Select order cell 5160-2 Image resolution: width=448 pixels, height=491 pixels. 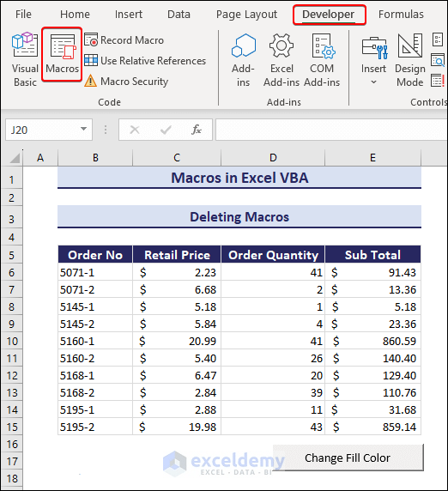[x=95, y=358]
